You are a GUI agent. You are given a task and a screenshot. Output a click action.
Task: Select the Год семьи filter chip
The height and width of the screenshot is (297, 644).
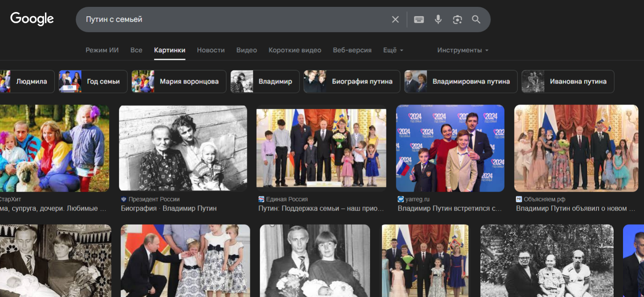(x=93, y=81)
